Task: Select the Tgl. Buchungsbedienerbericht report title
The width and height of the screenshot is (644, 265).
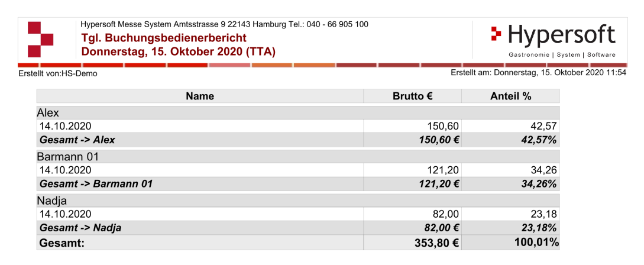Action: pos(164,38)
